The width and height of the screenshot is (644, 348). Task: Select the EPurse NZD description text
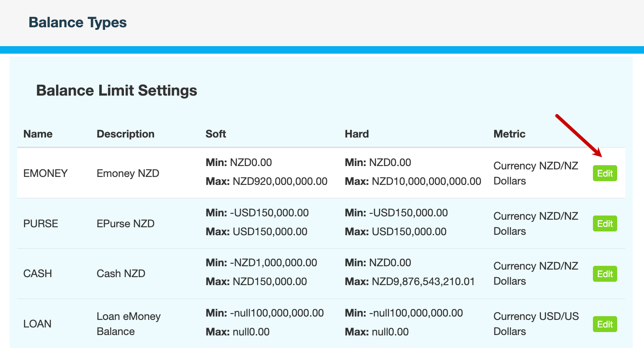click(126, 223)
